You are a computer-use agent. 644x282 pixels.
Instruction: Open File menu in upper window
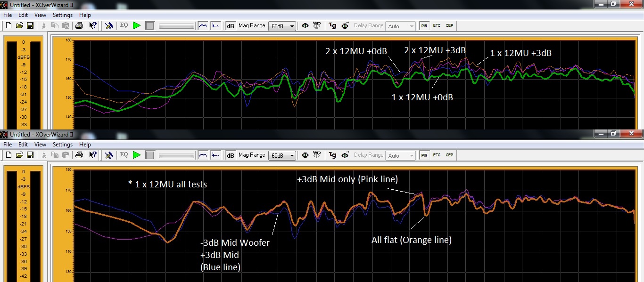point(8,15)
